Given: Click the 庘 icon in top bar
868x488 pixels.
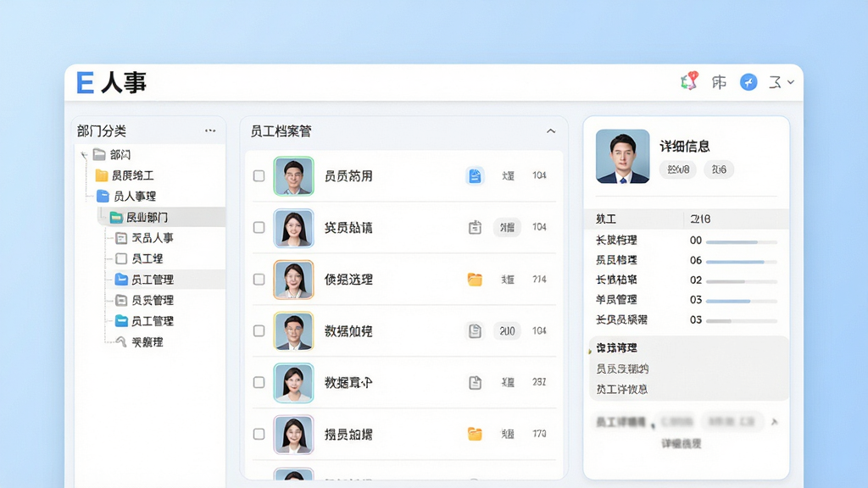Looking at the screenshot, I should [x=719, y=82].
